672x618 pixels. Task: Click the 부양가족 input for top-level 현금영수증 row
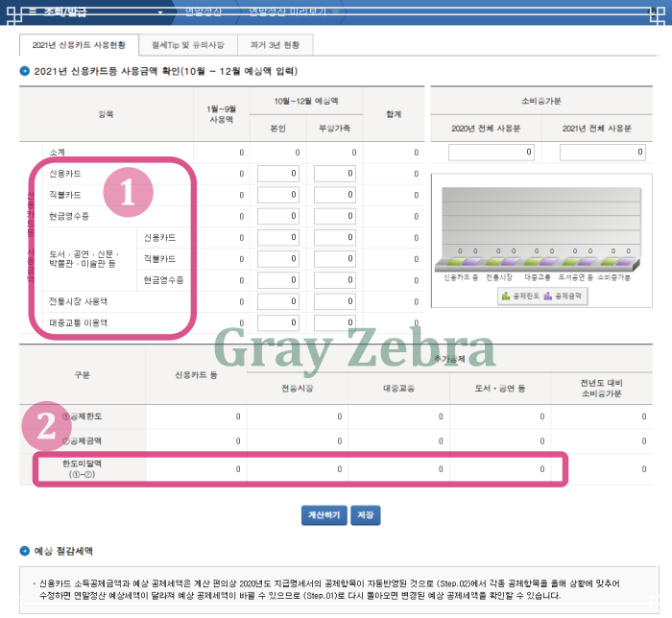click(335, 216)
